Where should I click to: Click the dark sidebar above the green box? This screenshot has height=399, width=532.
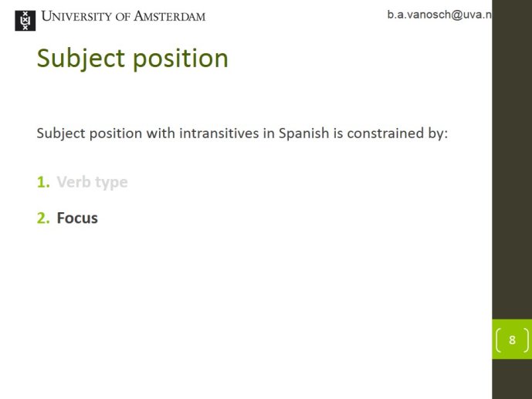pyautogui.click(x=512, y=159)
